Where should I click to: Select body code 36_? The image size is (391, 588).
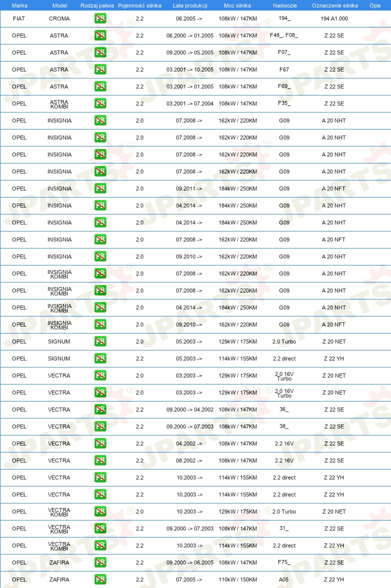click(x=284, y=409)
